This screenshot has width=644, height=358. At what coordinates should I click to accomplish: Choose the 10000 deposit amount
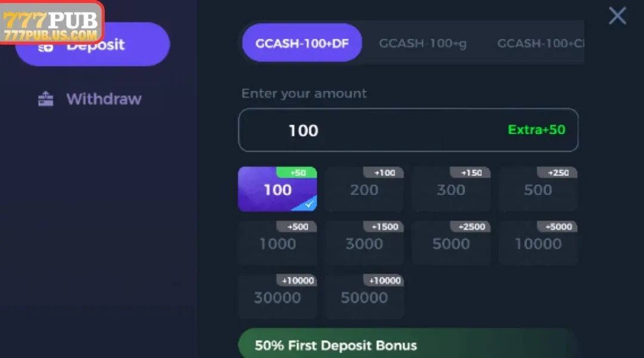pyautogui.click(x=538, y=243)
